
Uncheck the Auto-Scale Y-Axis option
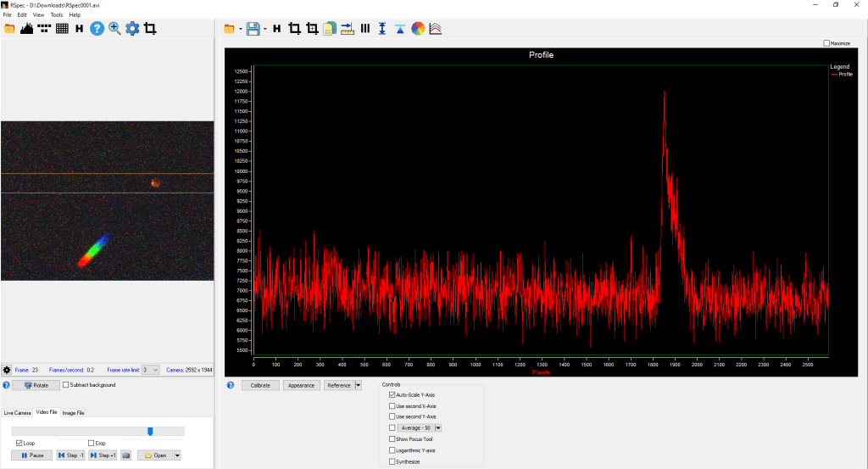click(x=392, y=395)
